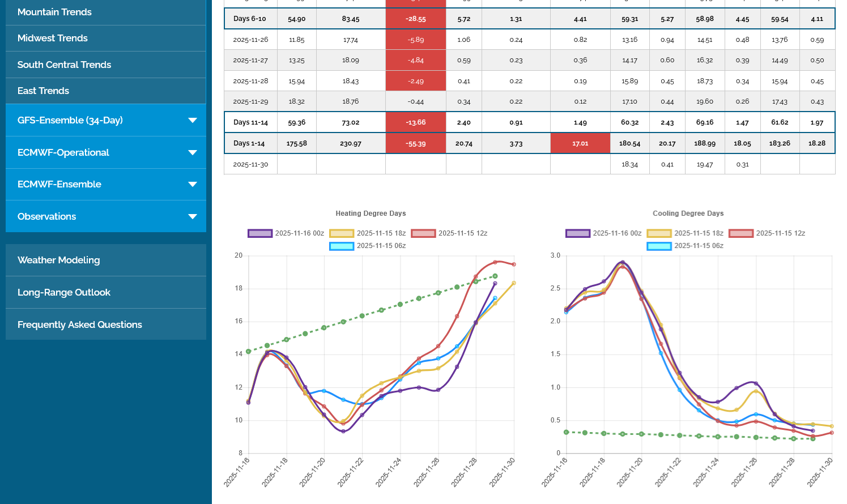
Task: Open East Trends from the sidebar
Action: pos(43,91)
